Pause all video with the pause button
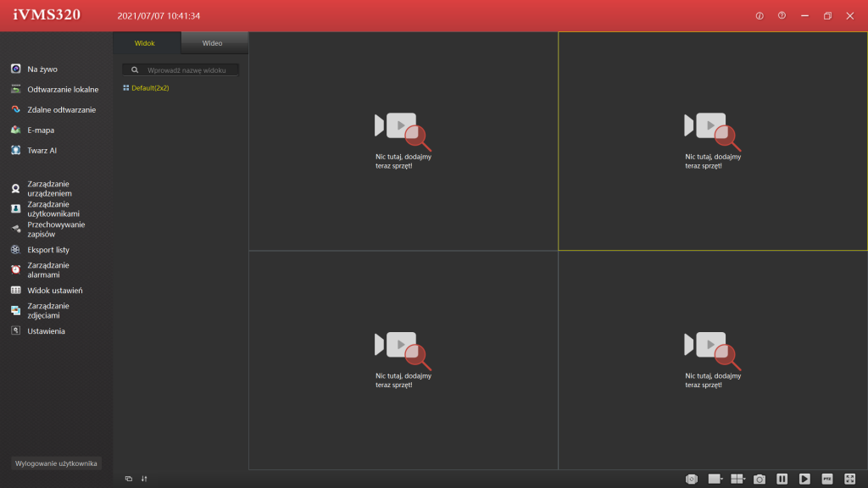The width and height of the screenshot is (868, 488). coord(782,479)
